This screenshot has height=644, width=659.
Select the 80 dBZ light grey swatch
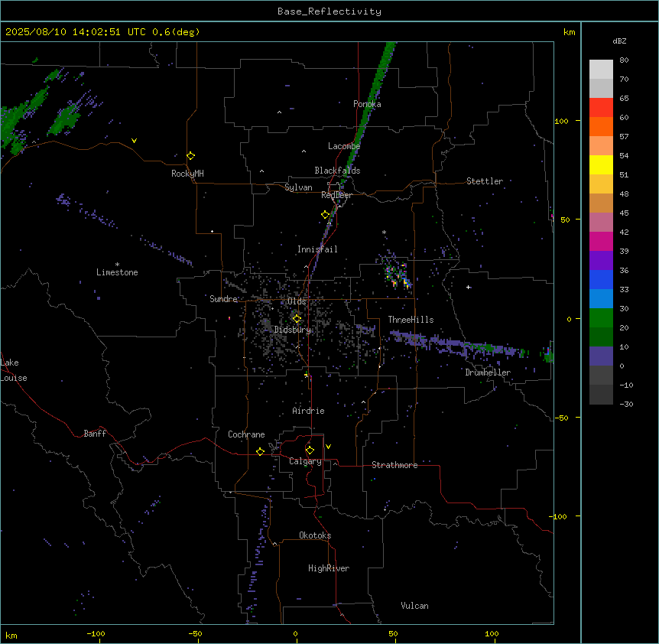tap(601, 70)
